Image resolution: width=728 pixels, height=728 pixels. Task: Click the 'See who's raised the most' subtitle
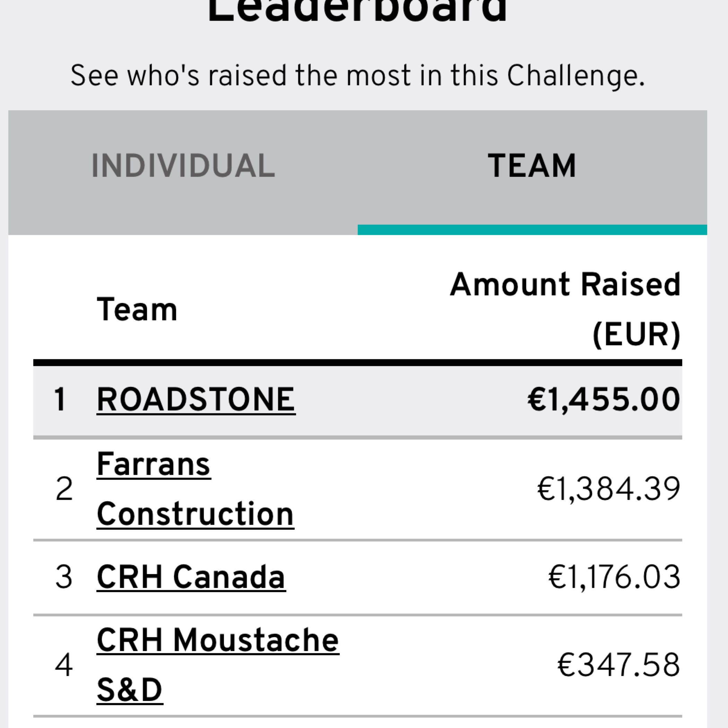(x=357, y=76)
